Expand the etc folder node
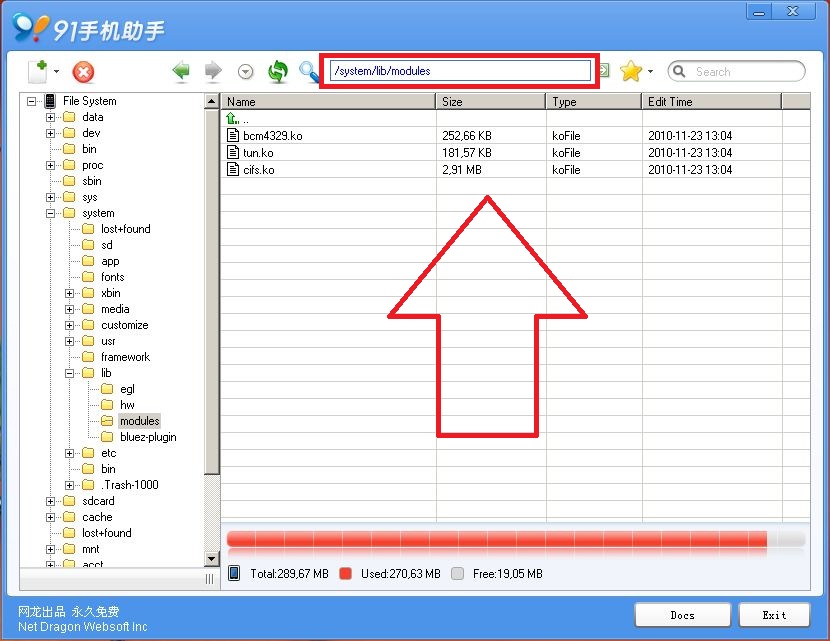Image resolution: width=830 pixels, height=641 pixels. click(69, 453)
